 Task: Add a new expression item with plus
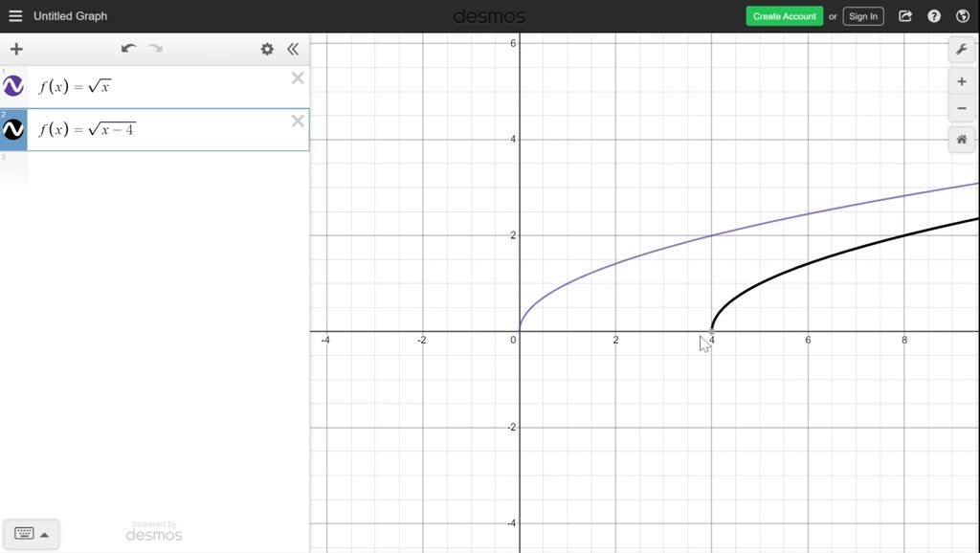tap(16, 50)
